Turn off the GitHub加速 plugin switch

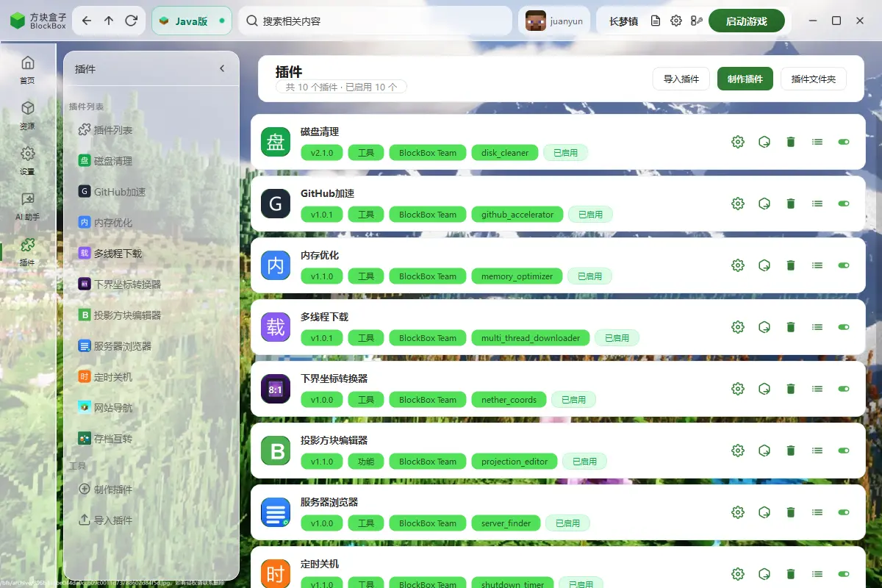[844, 204]
